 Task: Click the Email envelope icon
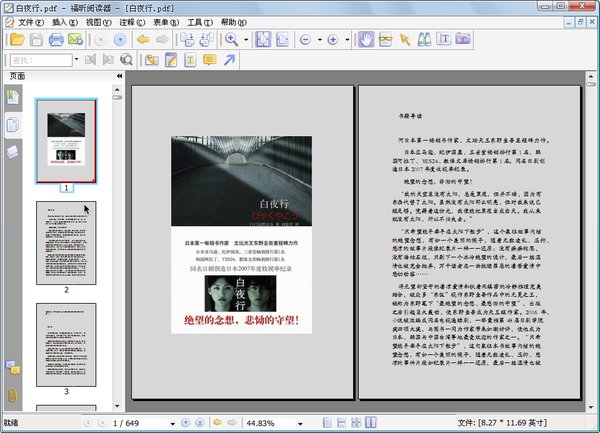(x=76, y=40)
